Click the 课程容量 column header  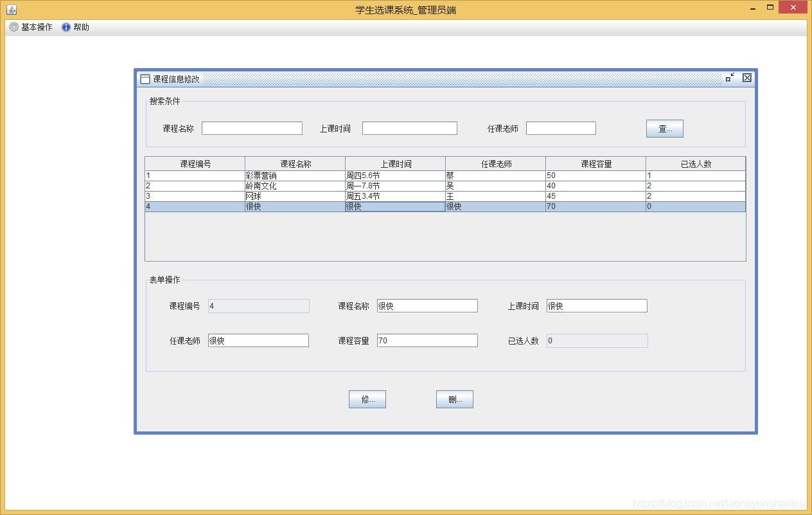click(596, 164)
